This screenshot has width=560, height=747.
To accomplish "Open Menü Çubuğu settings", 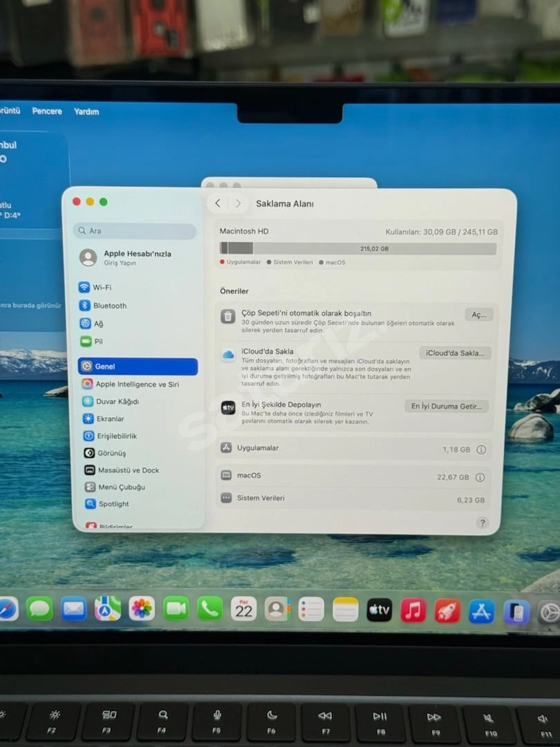I will click(x=115, y=487).
